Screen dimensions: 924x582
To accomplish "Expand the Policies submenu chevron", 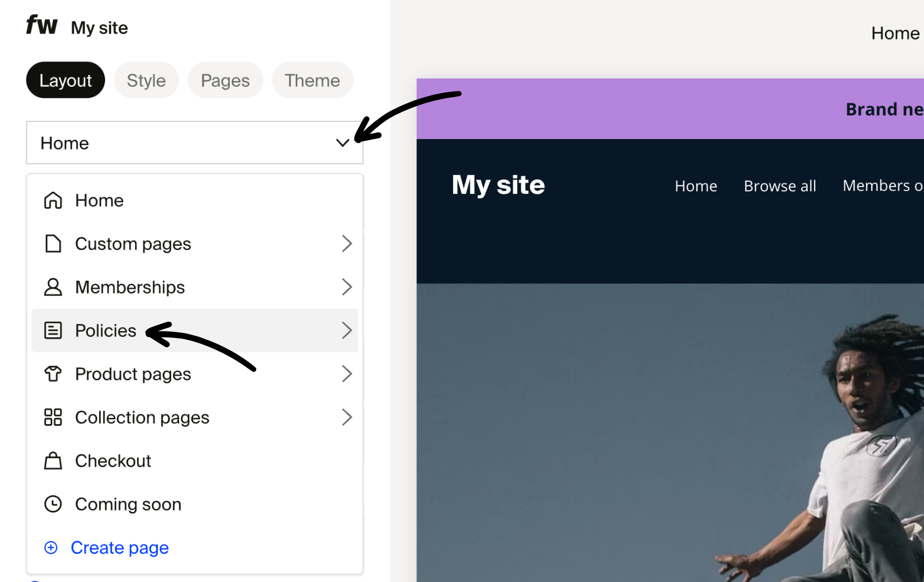I will pyautogui.click(x=348, y=330).
